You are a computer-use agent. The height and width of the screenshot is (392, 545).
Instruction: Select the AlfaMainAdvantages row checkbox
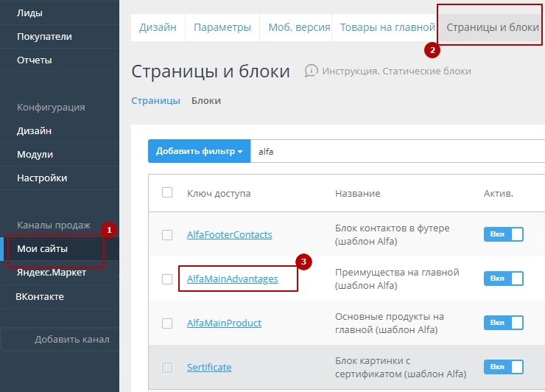coord(167,279)
